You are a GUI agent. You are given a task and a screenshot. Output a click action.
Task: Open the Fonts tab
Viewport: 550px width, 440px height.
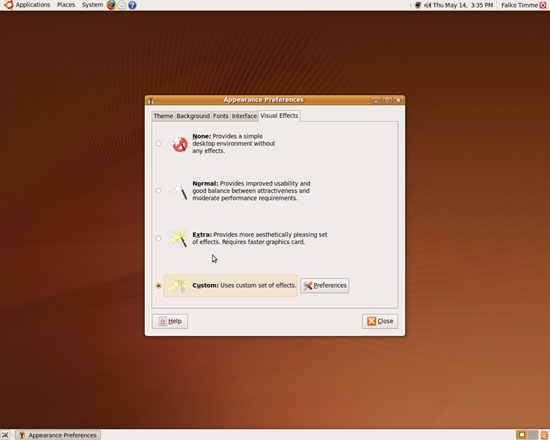click(221, 116)
